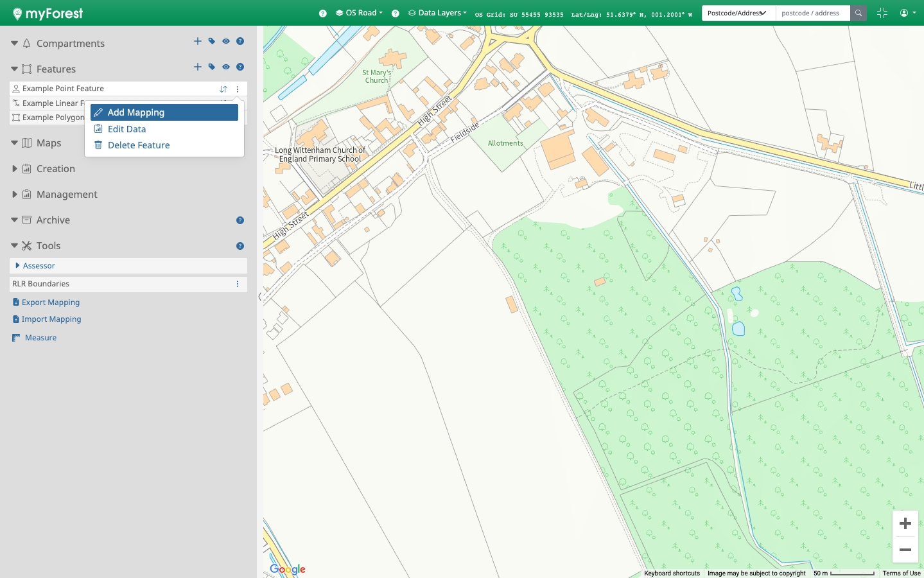Click the Compartments tag label icon
This screenshot has width=924, height=578.
[212, 41]
